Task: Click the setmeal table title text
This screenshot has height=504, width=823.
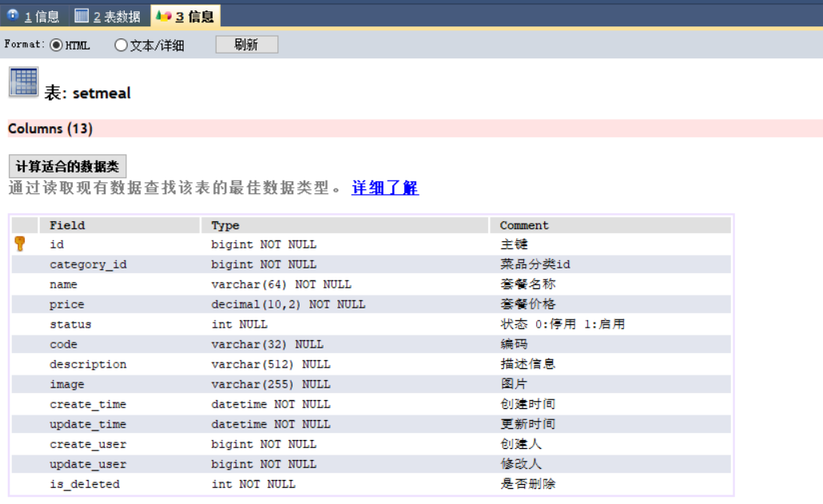Action: tap(87, 93)
